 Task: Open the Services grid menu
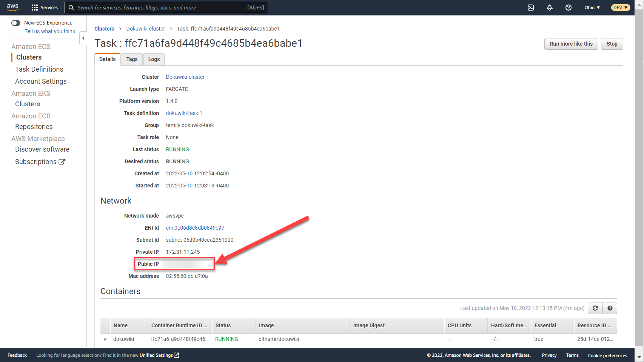(x=45, y=8)
